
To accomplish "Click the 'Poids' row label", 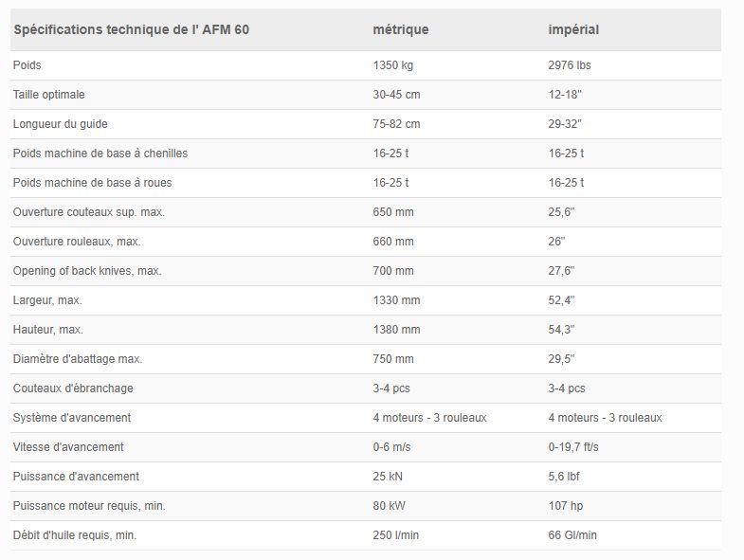I will pyautogui.click(x=27, y=65).
